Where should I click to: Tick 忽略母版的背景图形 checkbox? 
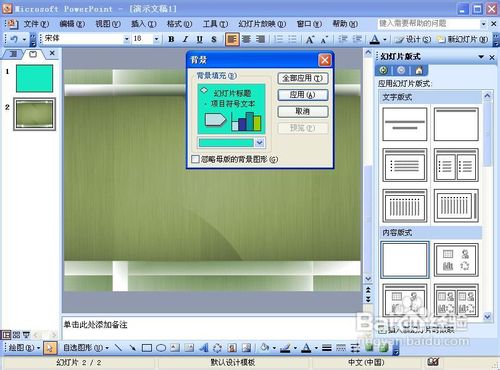[x=196, y=159]
